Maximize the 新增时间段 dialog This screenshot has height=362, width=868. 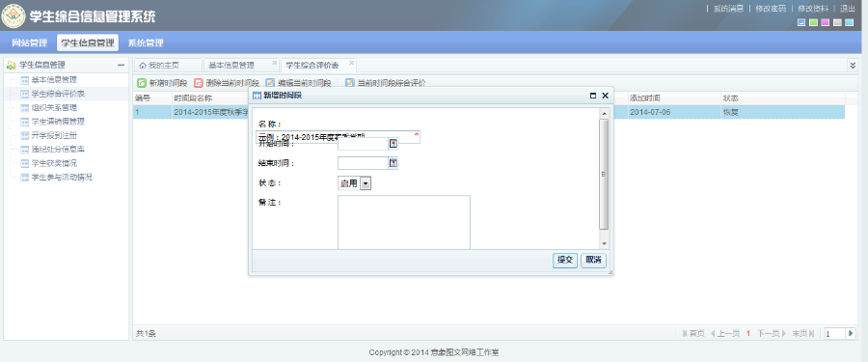(593, 96)
